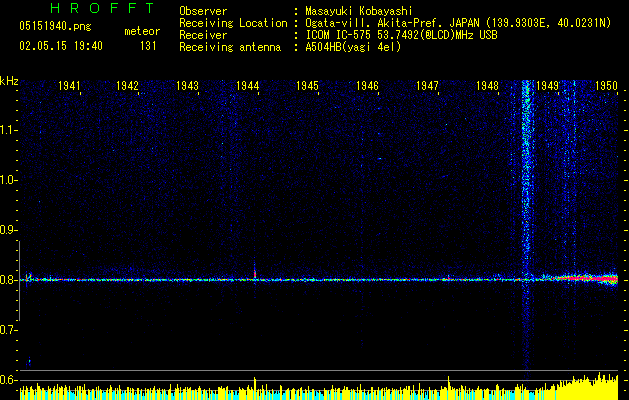629x400 pixels.
Task: Click the 1941 time marker
Action: point(69,86)
